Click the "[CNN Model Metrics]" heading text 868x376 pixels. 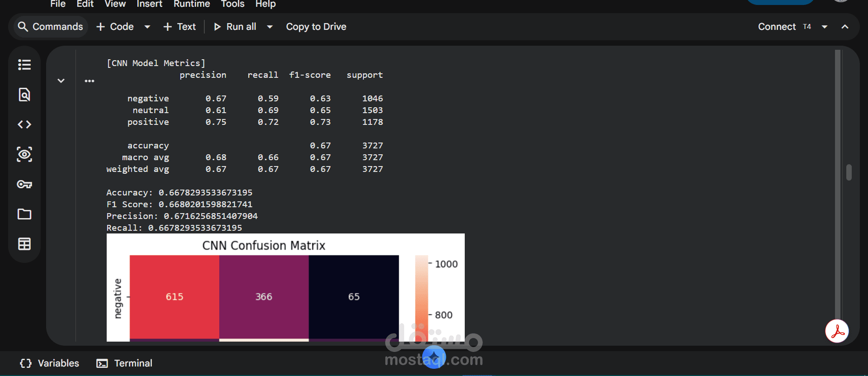pos(156,63)
